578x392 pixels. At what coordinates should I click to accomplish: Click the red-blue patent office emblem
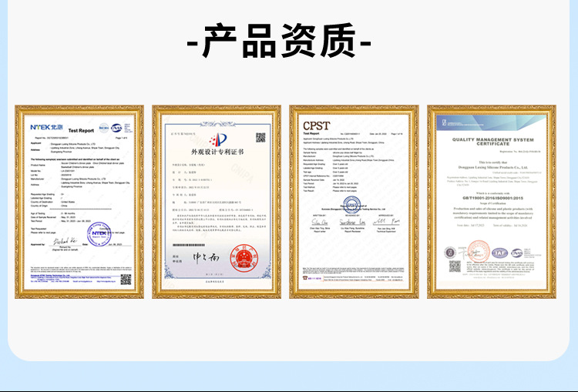click(x=217, y=139)
